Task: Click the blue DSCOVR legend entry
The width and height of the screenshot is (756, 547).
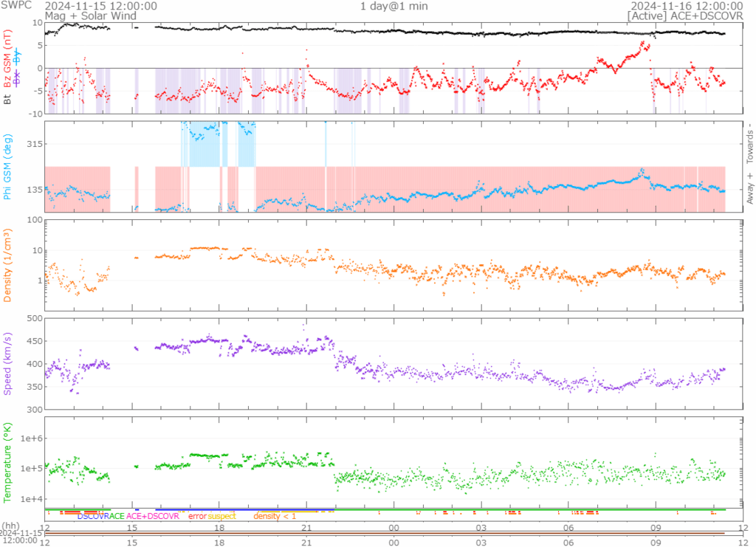Action: coord(92,516)
